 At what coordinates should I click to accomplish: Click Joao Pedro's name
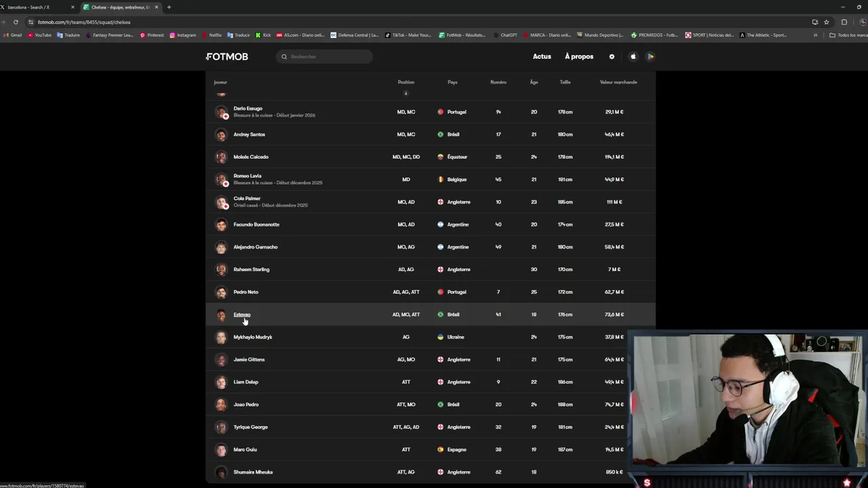(x=246, y=405)
